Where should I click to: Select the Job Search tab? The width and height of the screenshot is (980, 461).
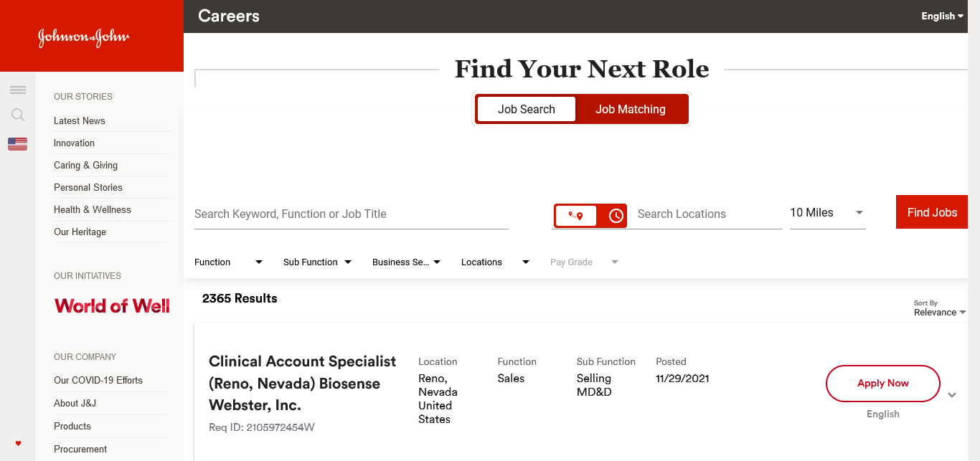click(x=527, y=109)
